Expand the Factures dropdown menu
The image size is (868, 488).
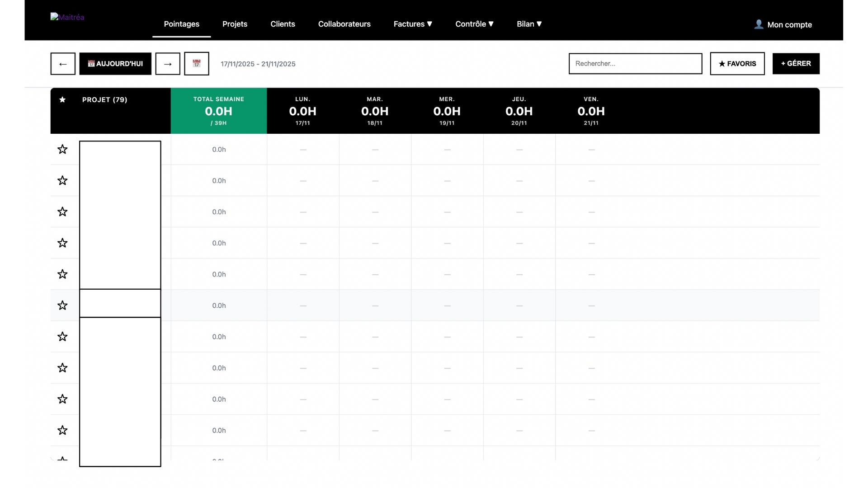(413, 24)
